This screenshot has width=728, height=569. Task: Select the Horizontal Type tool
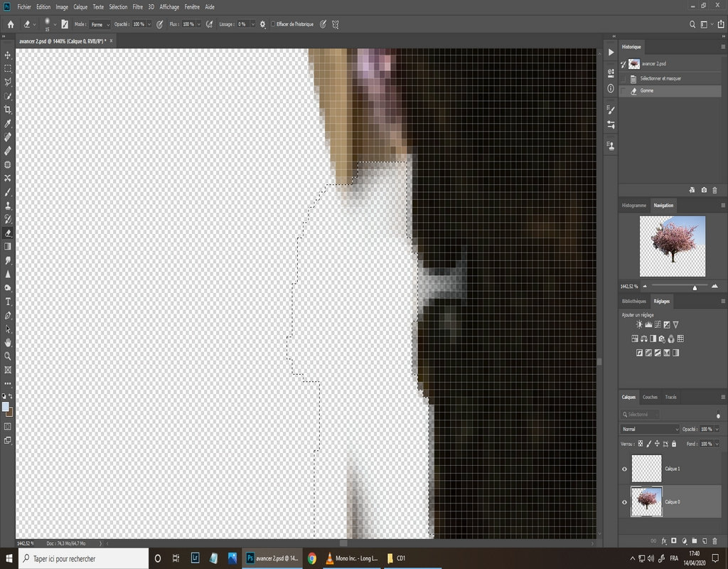tap(8, 302)
